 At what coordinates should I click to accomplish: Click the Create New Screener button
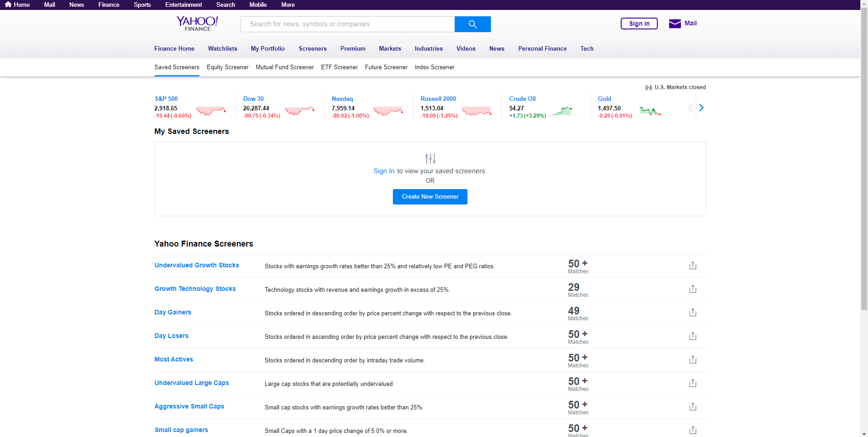click(x=430, y=197)
